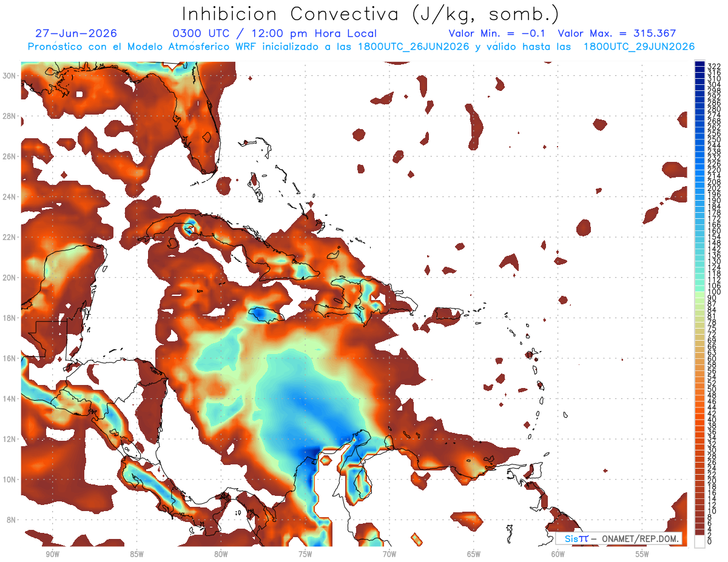Click the colorbar value 10
Image resolution: width=728 pixels, height=562 pixels.
712,510
